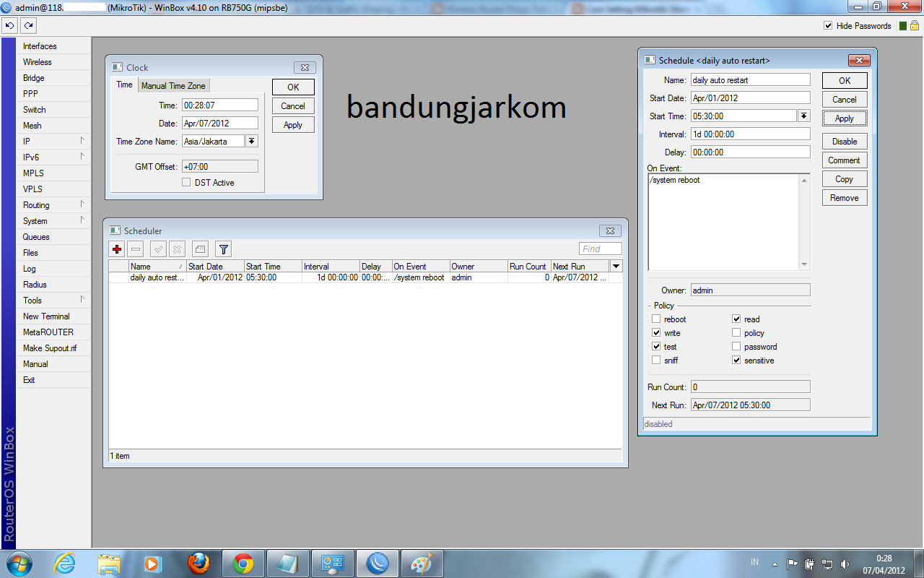Open Time Zone Name dropdown in Clock

[251, 142]
